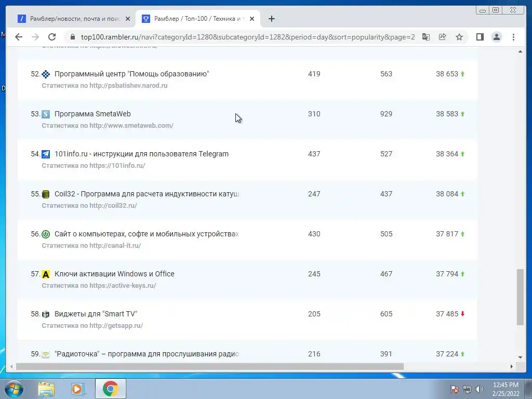The width and height of the screenshot is (532, 399).
Task: Reload the current page
Action: [x=52, y=37]
